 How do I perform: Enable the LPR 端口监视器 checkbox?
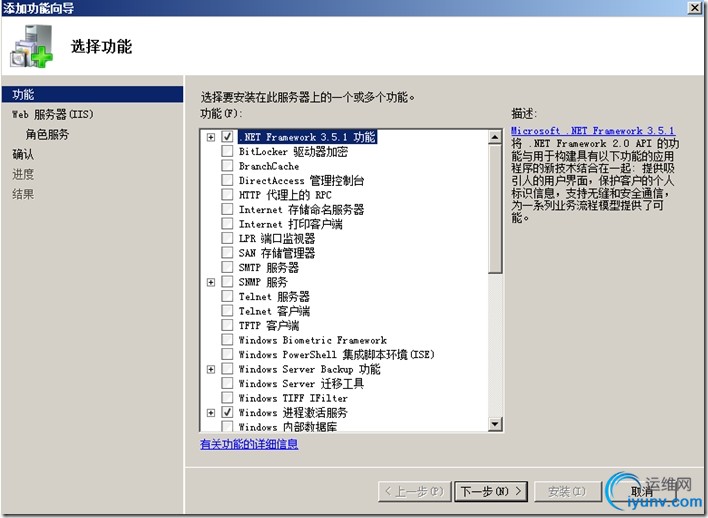point(227,238)
